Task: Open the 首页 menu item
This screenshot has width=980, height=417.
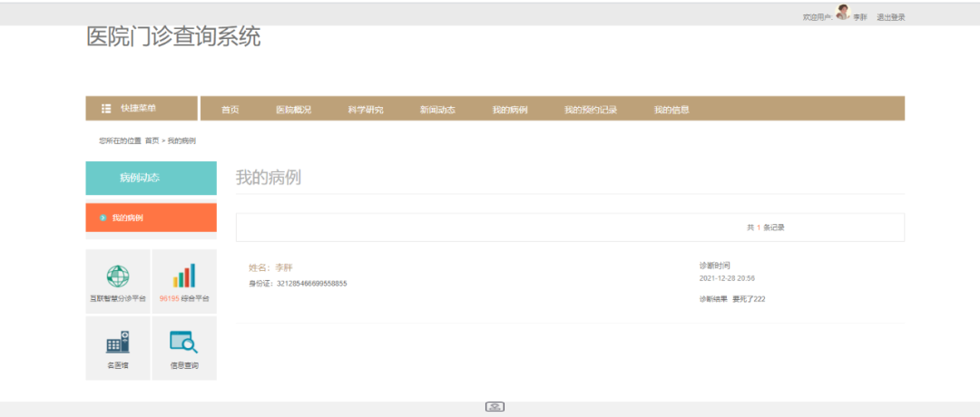Action: (230, 110)
